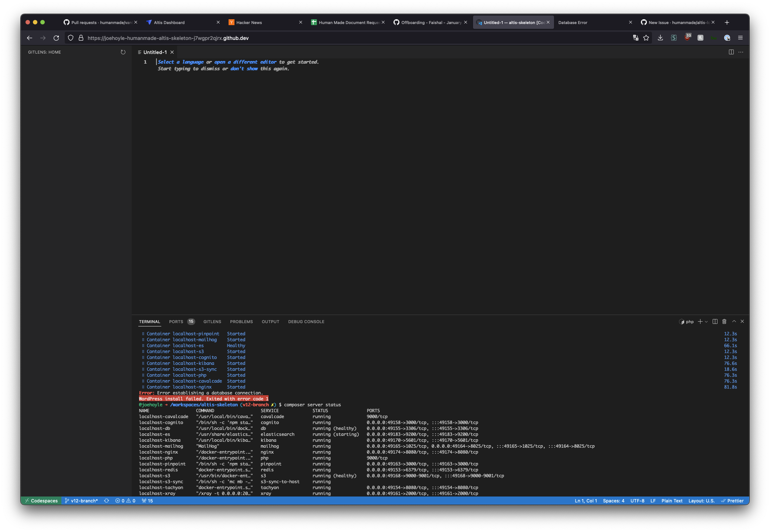770x532 pixels.
Task: Open the new terminal launch profile dropdown
Action: (706, 322)
